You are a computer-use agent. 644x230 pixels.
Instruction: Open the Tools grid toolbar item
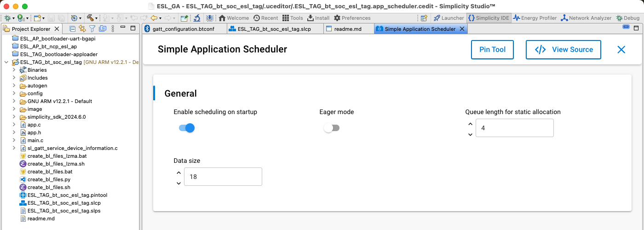coord(293,18)
